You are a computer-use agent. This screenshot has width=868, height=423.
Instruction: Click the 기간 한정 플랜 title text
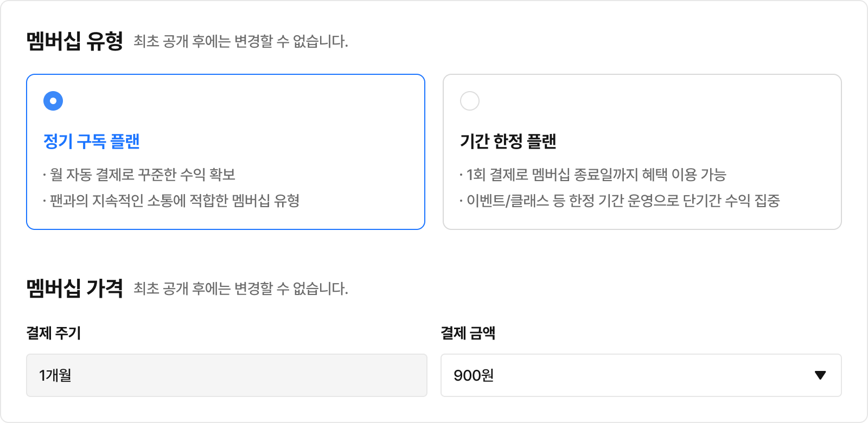[508, 142]
